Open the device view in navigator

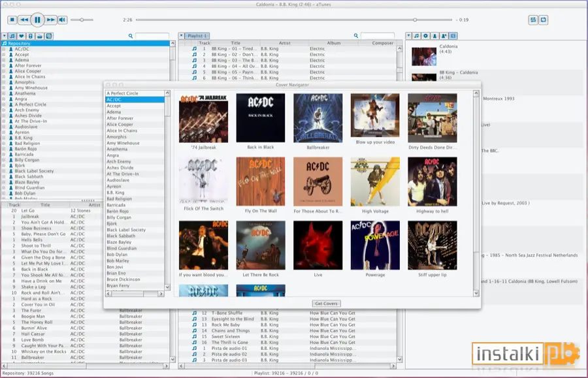30,36
